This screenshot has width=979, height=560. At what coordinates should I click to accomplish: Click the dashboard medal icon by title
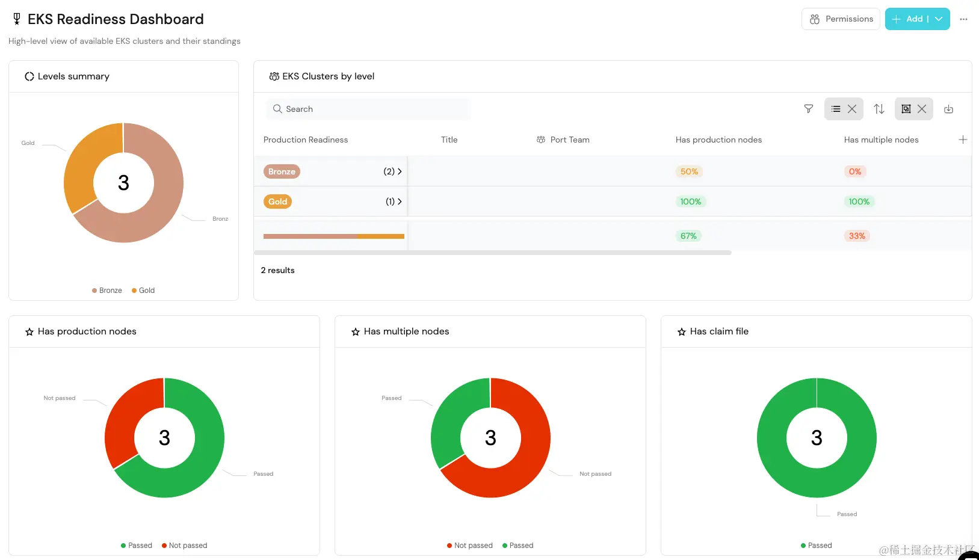(x=17, y=19)
